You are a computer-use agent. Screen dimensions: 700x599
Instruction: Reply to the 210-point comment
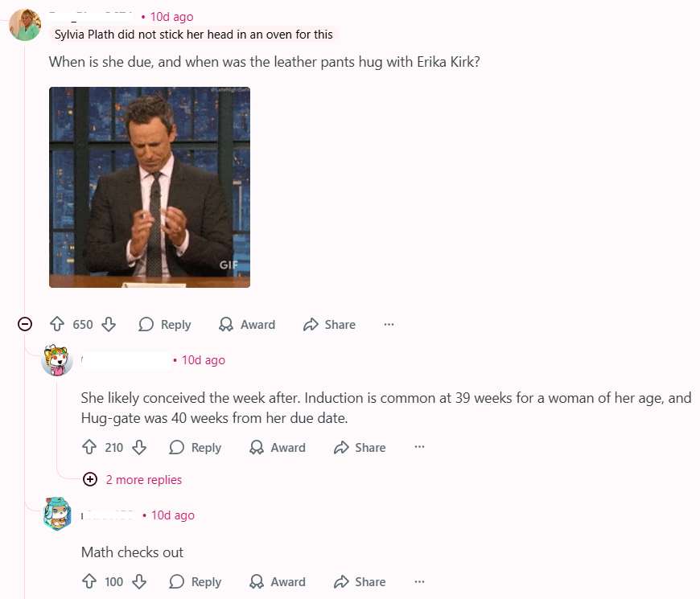tap(196, 447)
